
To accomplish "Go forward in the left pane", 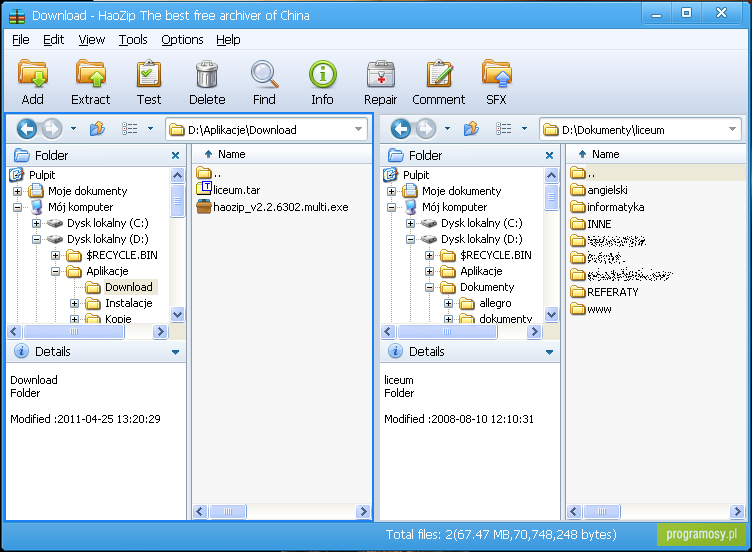I will tap(52, 129).
